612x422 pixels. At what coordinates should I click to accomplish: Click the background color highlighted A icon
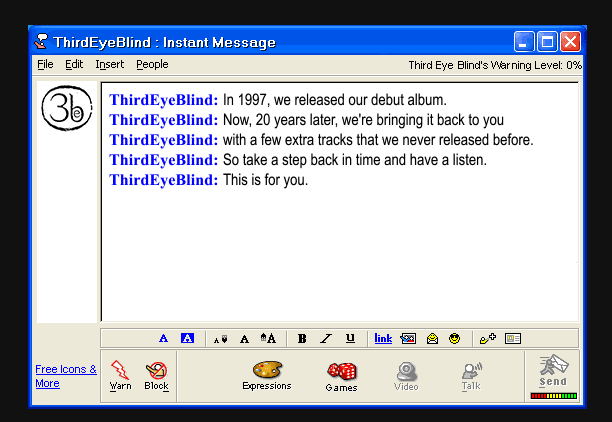pos(187,338)
